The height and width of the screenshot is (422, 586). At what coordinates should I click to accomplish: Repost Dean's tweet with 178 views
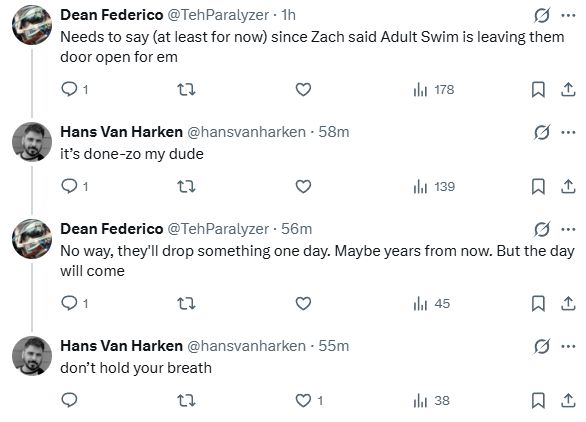(186, 90)
